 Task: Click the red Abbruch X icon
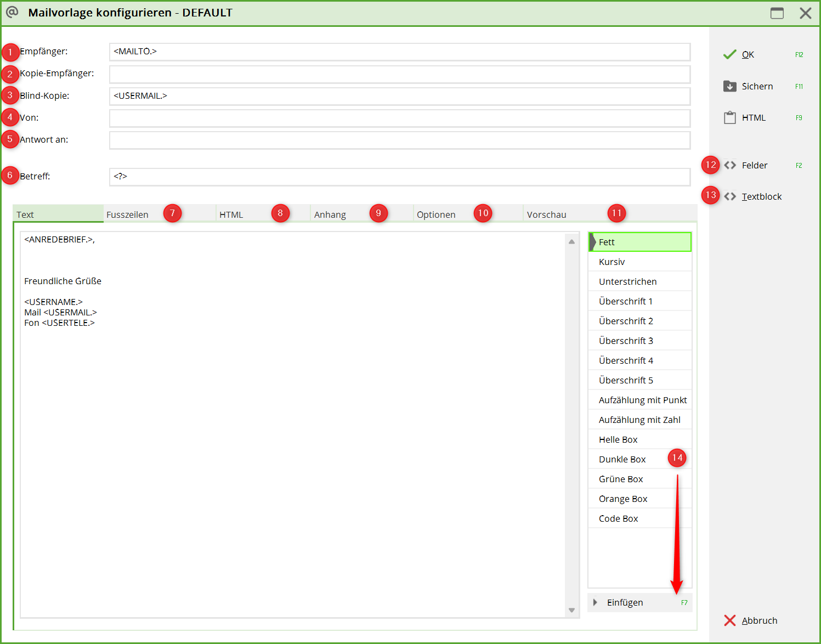coord(729,620)
